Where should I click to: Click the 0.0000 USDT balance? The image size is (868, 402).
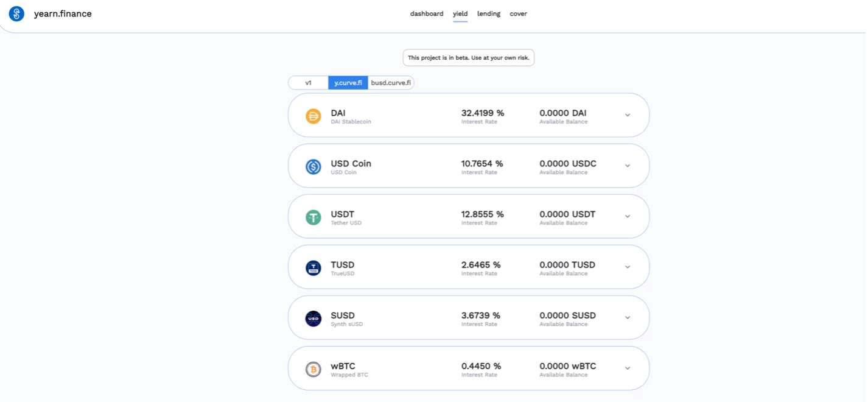[x=567, y=214]
